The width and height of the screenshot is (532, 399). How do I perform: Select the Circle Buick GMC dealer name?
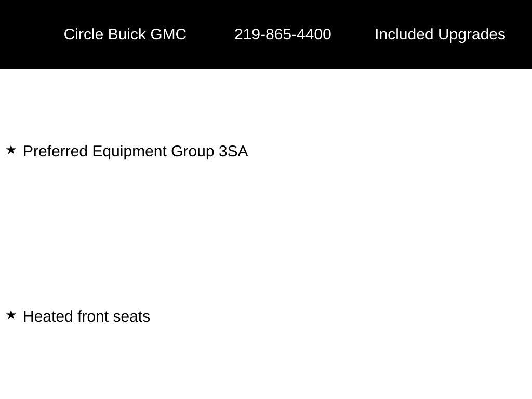[x=125, y=34]
